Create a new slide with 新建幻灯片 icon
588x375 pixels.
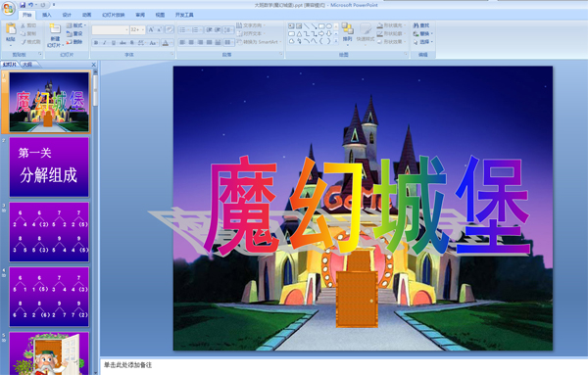click(55, 29)
